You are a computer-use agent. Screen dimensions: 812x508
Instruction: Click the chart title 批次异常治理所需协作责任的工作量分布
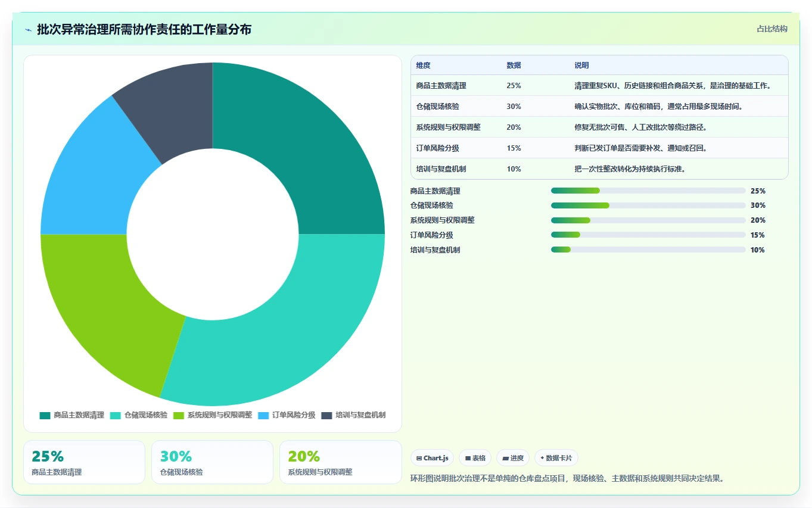click(x=144, y=29)
